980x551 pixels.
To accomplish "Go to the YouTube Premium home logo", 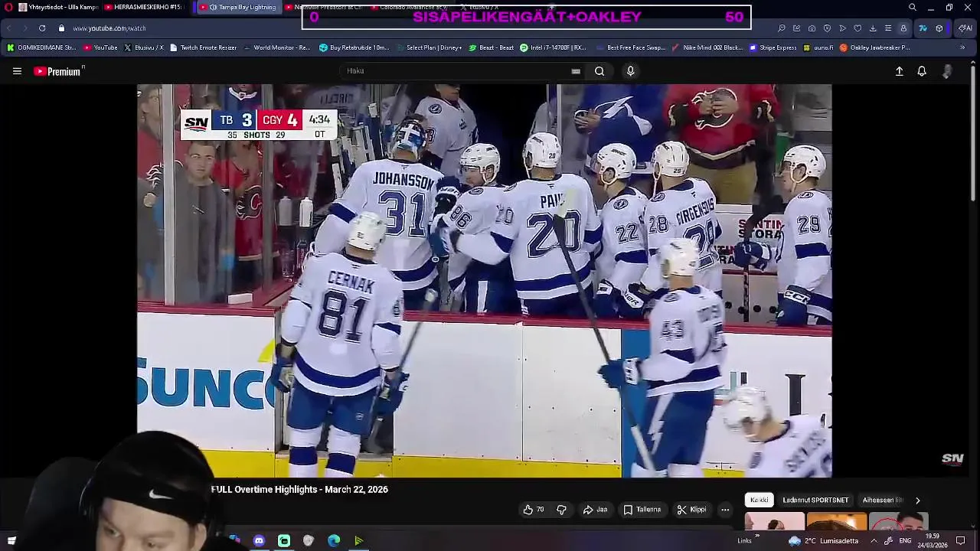I will (59, 71).
